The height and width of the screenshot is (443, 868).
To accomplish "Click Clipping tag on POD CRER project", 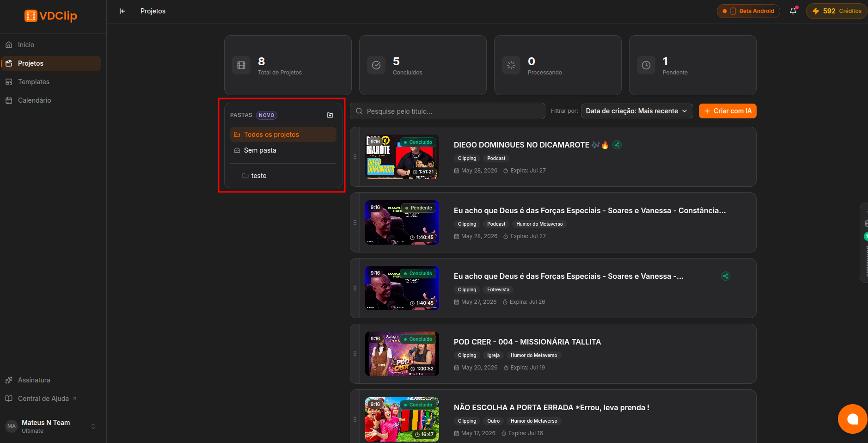I will coord(467,355).
